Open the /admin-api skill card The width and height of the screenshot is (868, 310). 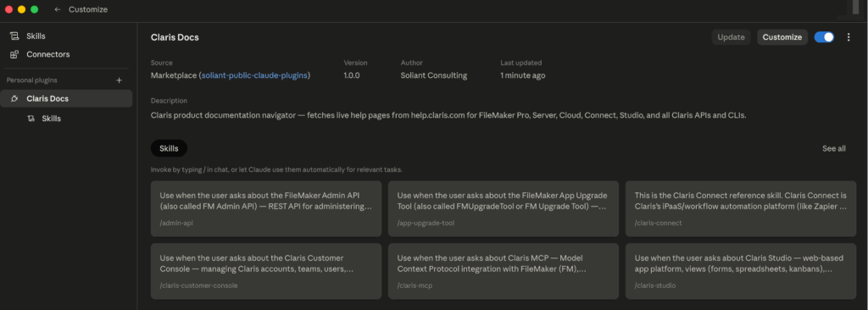pyautogui.click(x=266, y=208)
